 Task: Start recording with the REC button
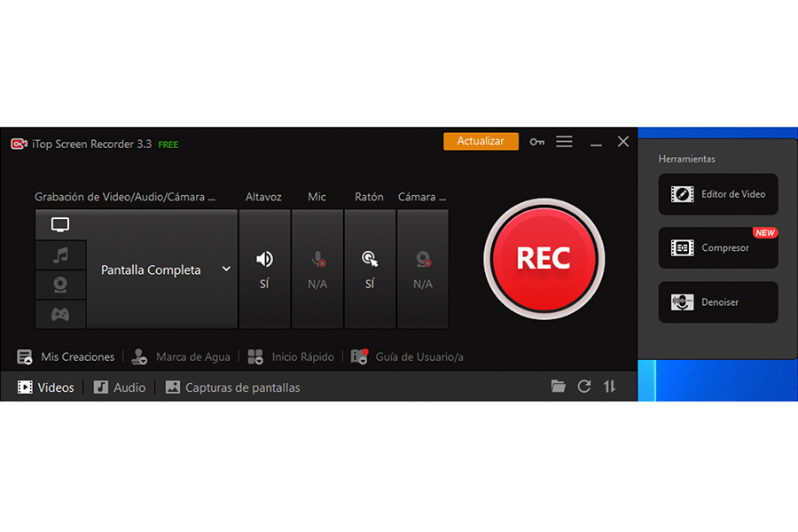coord(544,259)
